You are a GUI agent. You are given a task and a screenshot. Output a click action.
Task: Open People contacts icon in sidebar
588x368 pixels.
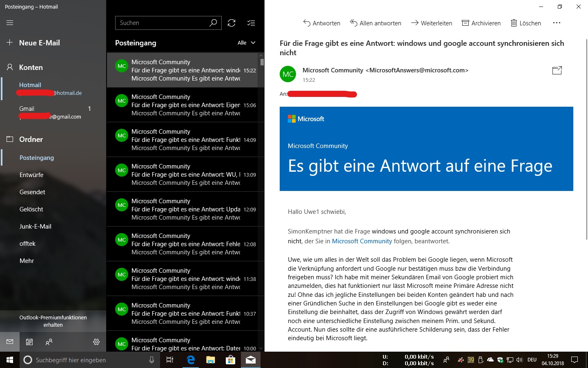pos(49,342)
